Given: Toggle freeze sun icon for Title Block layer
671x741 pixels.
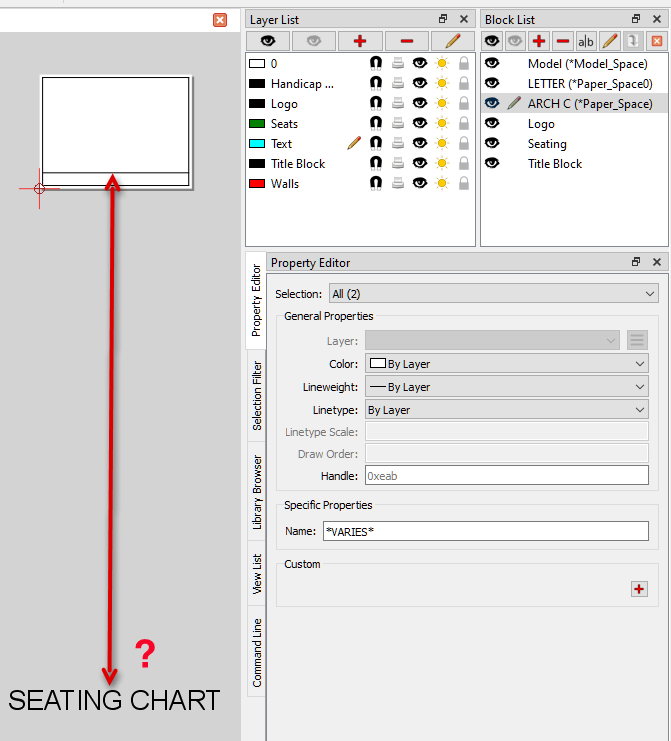Looking at the screenshot, I should coord(442,164).
